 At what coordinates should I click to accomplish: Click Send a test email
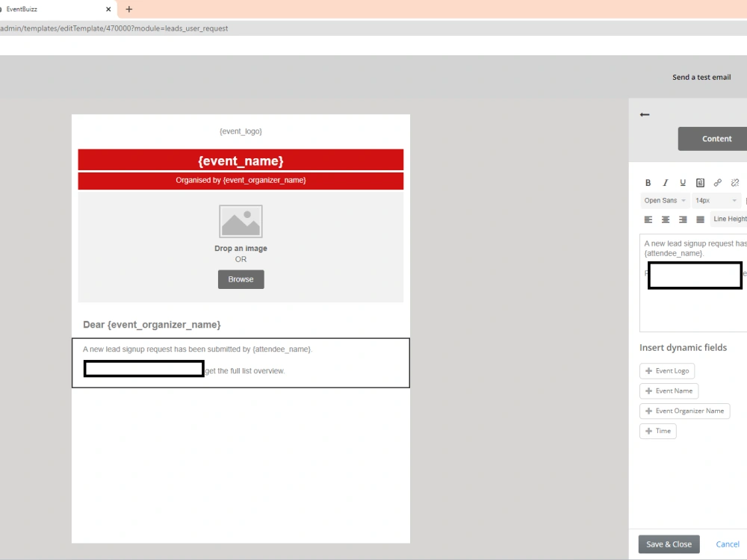701,77
